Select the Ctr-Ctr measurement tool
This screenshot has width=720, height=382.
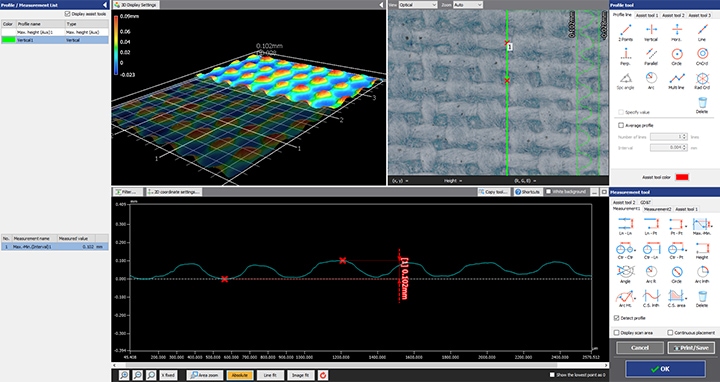pos(625,251)
